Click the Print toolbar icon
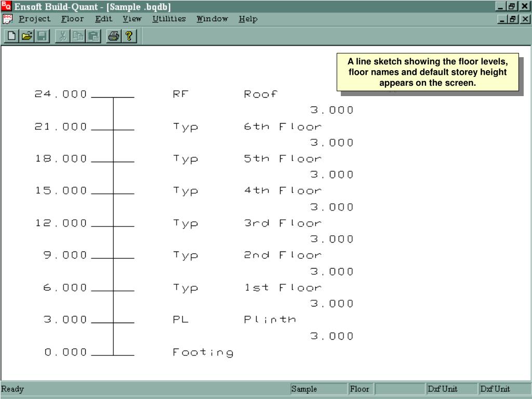This screenshot has width=532, height=399. [114, 36]
